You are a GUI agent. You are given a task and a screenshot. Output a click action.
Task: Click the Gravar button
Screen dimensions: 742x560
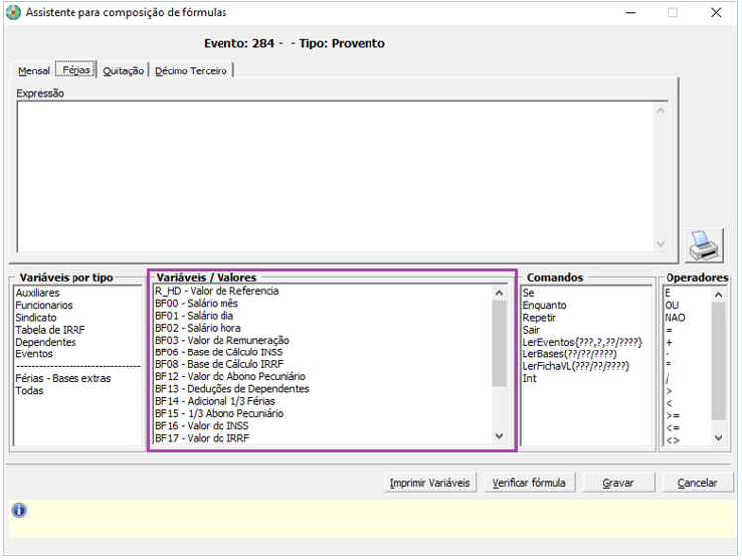pyautogui.click(x=618, y=483)
